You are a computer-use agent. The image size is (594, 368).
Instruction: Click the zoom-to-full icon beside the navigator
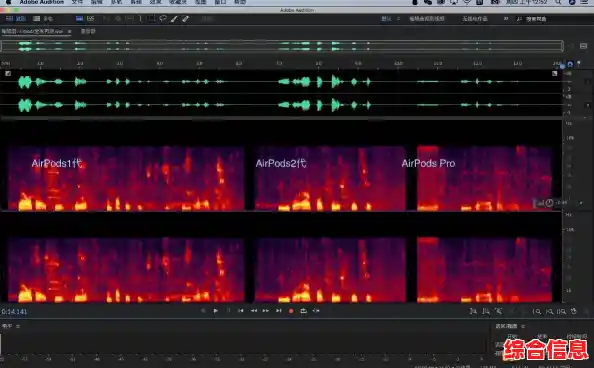point(583,46)
